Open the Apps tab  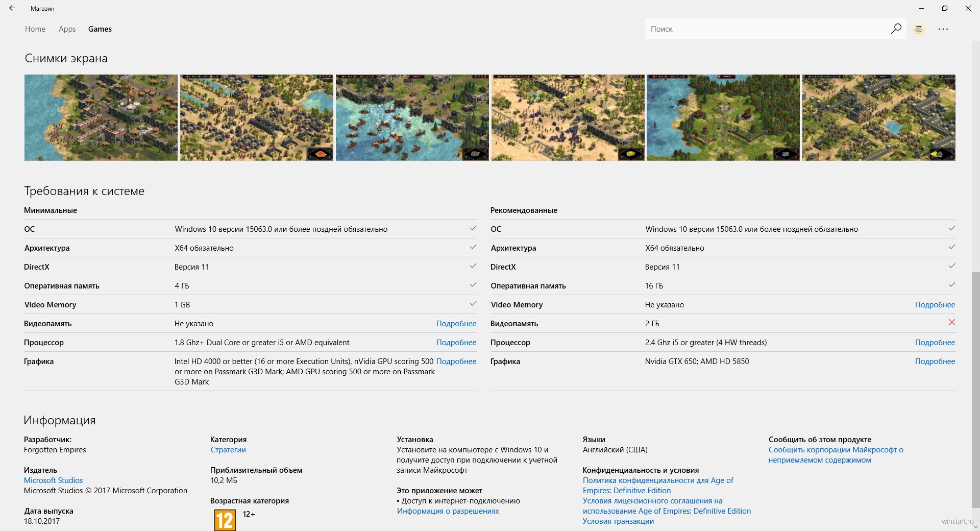(x=67, y=29)
